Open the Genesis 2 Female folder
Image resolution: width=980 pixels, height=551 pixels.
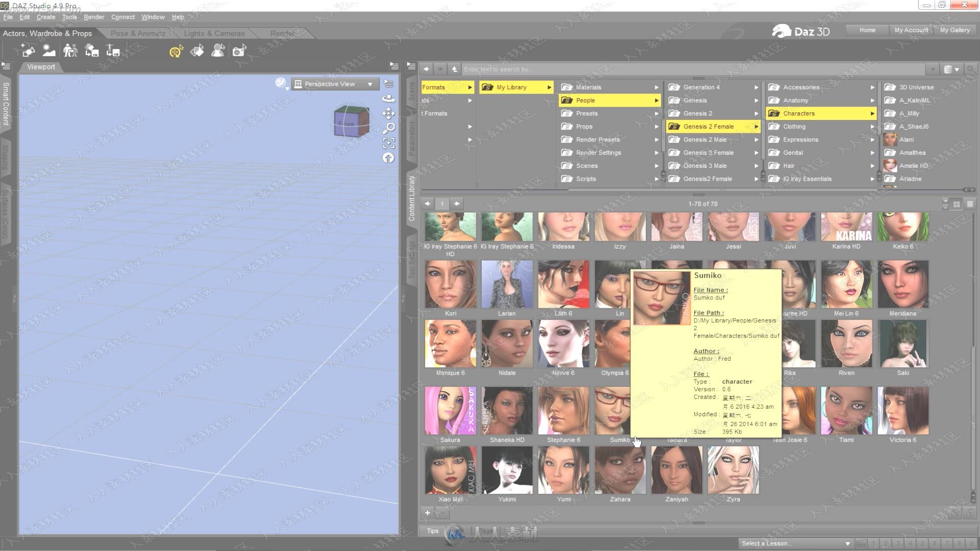(714, 127)
